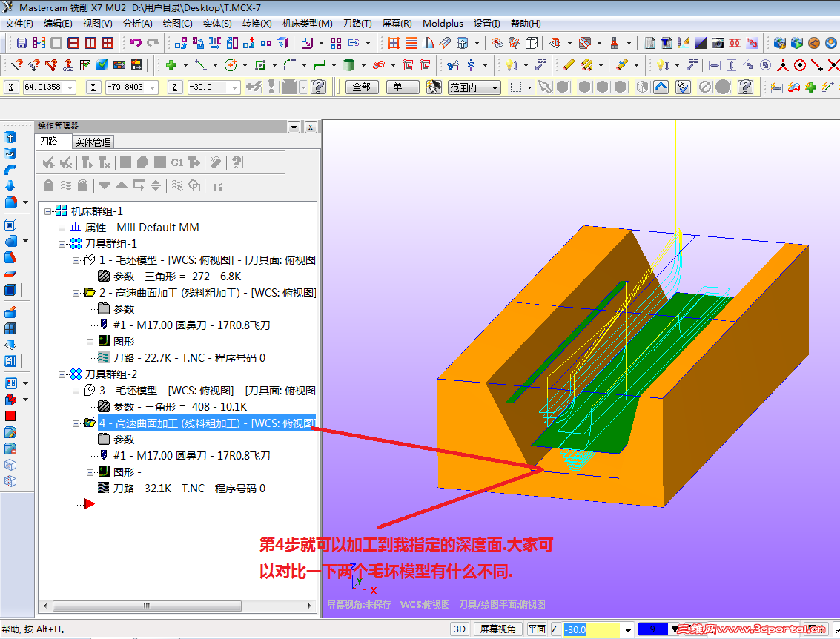Viewport: 840px width, 639px height.
Task: Click the create circle center point icon
Action: coord(231,65)
